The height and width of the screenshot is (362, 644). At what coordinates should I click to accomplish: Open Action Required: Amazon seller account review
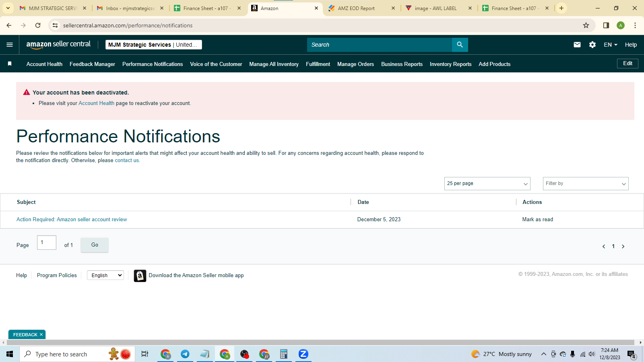click(72, 220)
